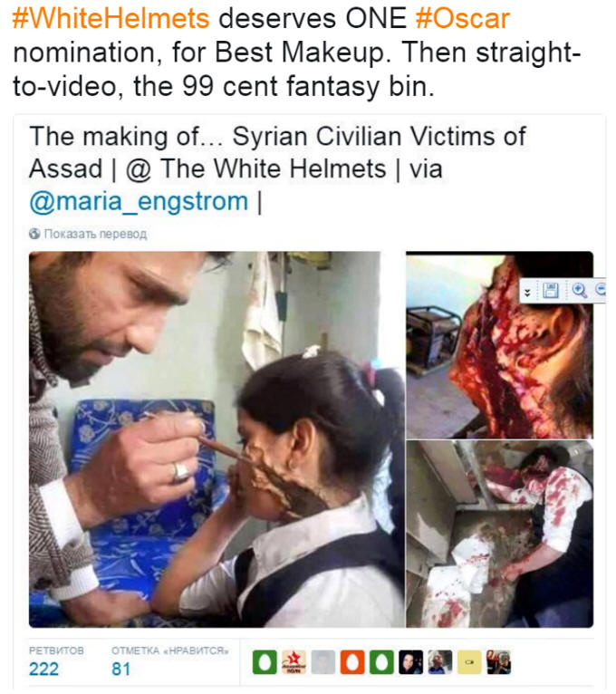
Task: Click the zoom out magnifier icon
Action: pos(601,290)
